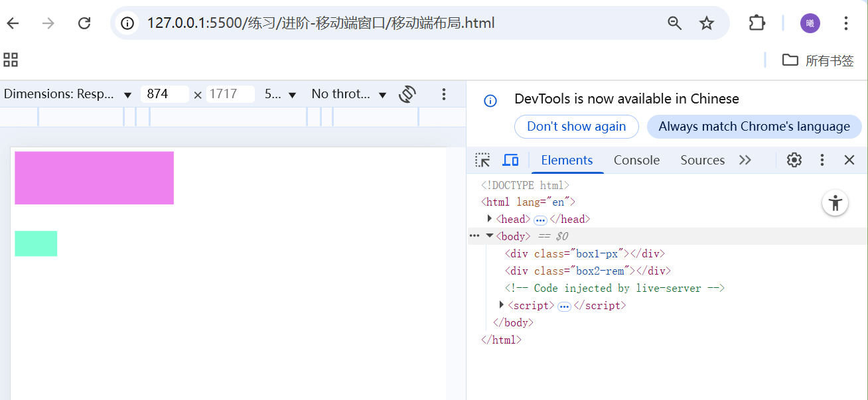
Task: Switch to the Elements tab
Action: 567,160
